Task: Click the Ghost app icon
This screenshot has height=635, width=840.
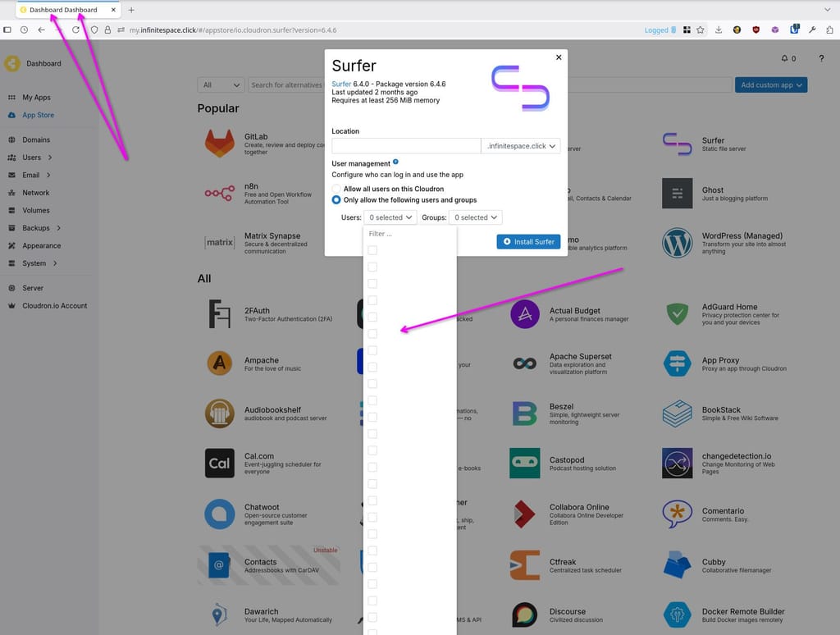Action: [x=677, y=194]
